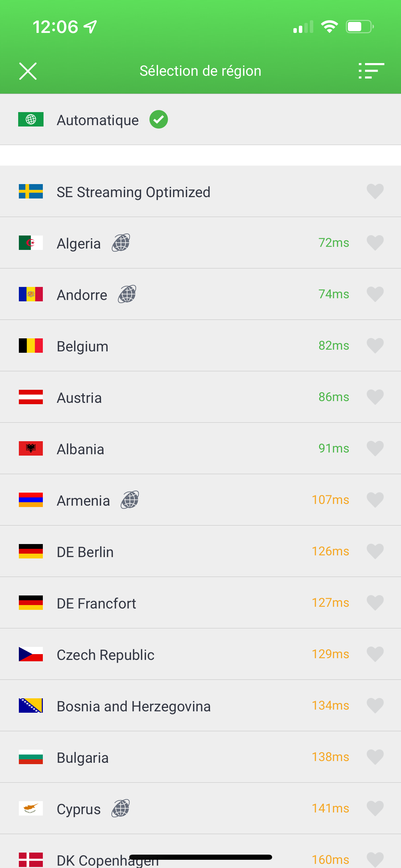This screenshot has height=868, width=401.
Task: Tap the globe icon next to Armenia
Action: click(x=130, y=500)
